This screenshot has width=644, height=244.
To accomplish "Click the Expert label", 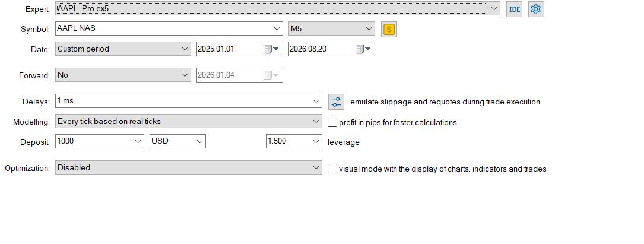I will coord(38,9).
